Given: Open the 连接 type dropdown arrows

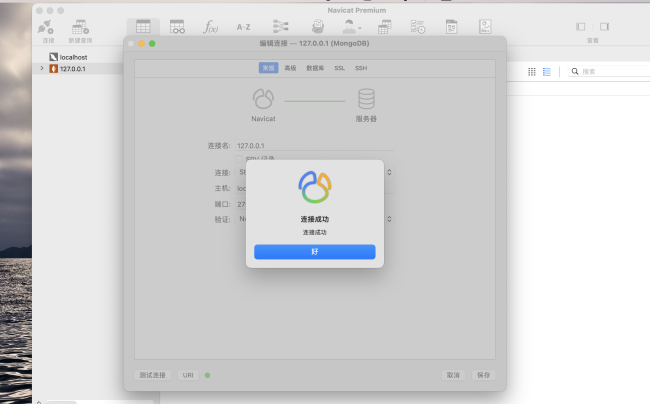Looking at the screenshot, I should tap(389, 172).
